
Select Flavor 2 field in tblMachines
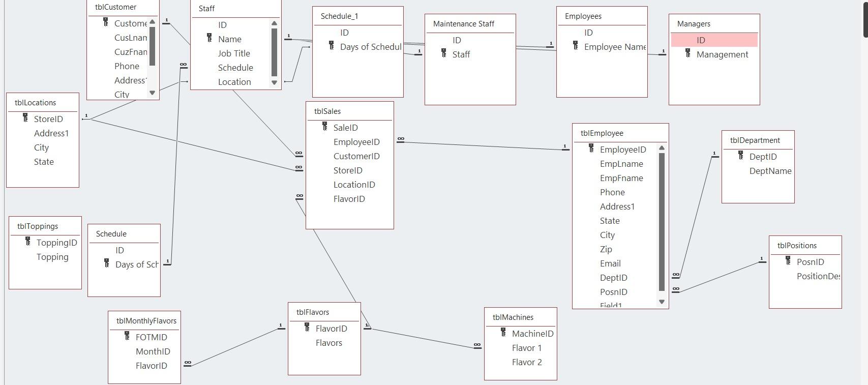tap(527, 362)
